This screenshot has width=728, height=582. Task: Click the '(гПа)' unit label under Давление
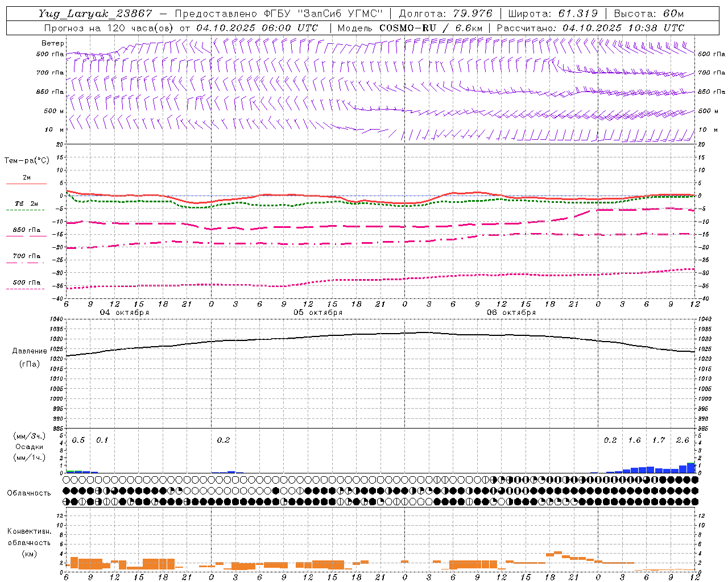(x=30, y=364)
